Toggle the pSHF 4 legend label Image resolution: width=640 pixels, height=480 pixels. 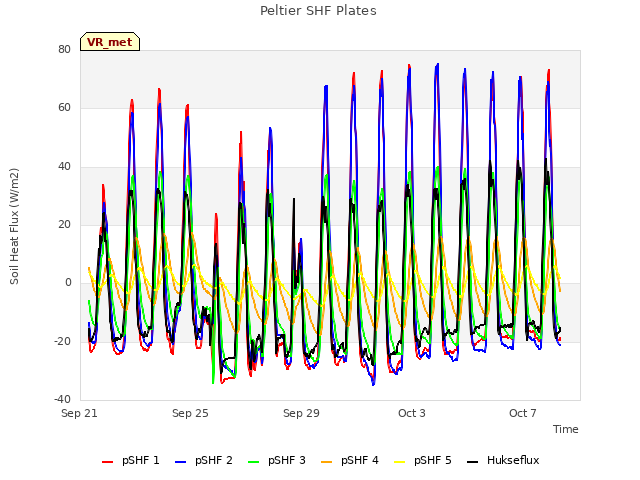click(x=360, y=460)
